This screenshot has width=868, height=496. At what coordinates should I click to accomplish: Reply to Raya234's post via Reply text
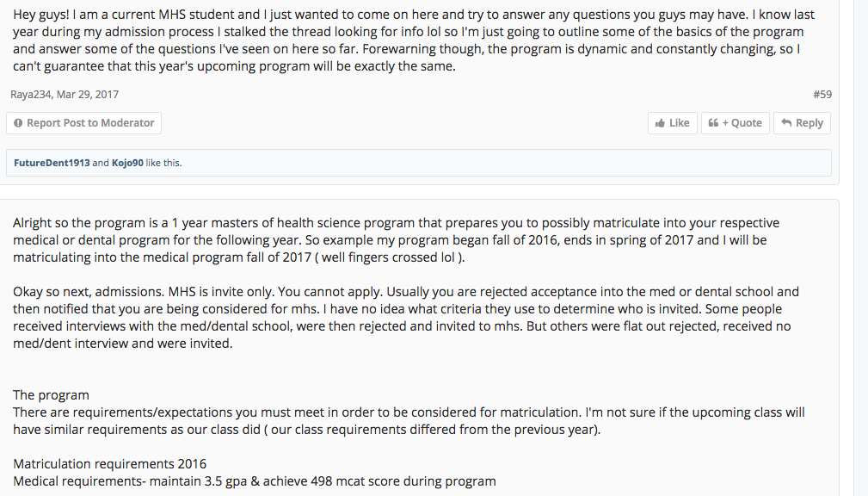tap(810, 123)
